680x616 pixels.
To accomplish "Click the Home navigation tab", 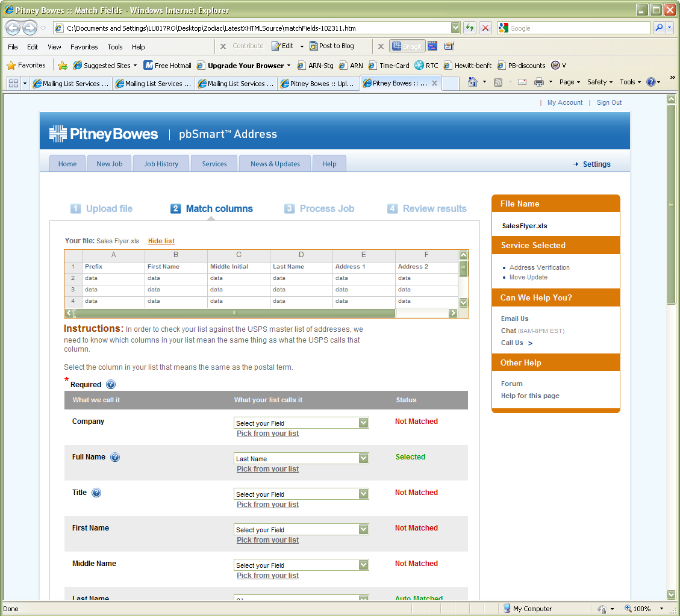I will [x=67, y=164].
